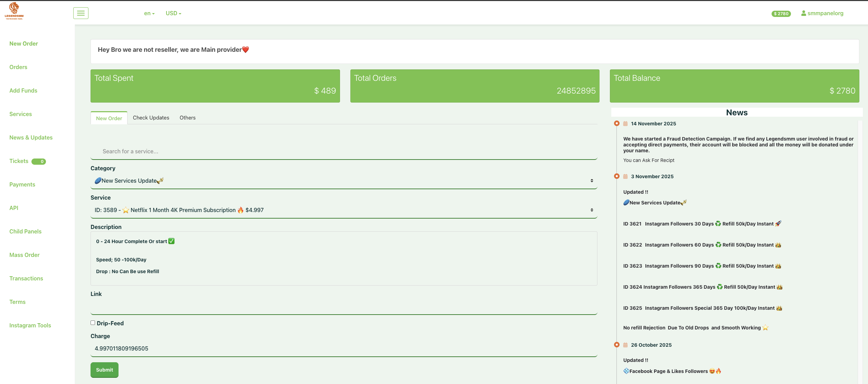Click the Search for a service field
The width and height of the screenshot is (868, 384).
coord(343,151)
